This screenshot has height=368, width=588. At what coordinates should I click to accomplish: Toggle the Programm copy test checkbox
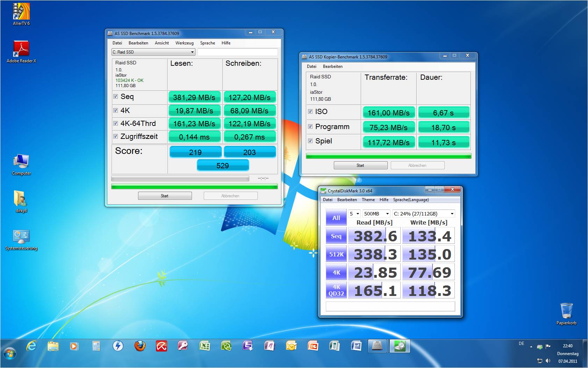[x=310, y=126]
